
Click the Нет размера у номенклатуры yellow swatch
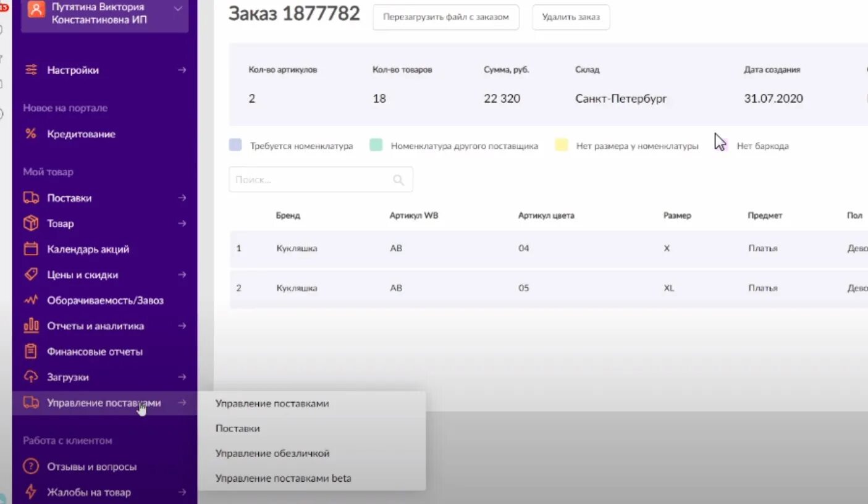click(x=561, y=145)
